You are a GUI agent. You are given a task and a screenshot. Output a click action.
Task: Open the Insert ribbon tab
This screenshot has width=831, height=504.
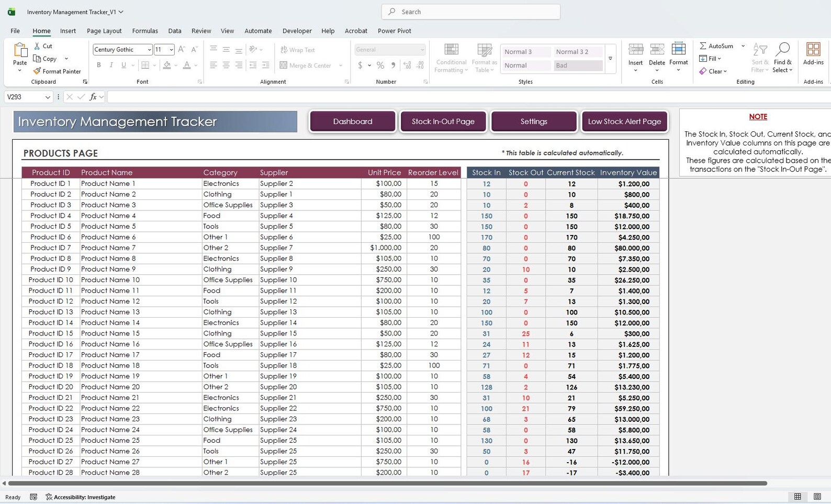[x=68, y=31]
